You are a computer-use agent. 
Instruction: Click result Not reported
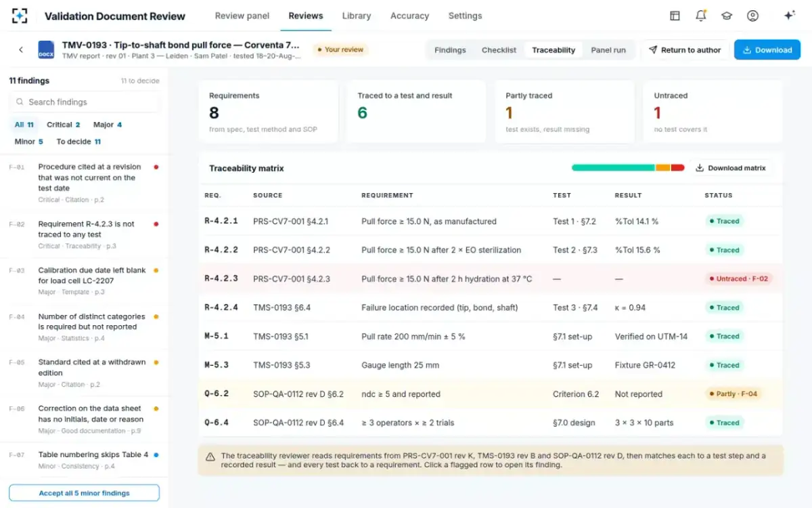tap(639, 394)
